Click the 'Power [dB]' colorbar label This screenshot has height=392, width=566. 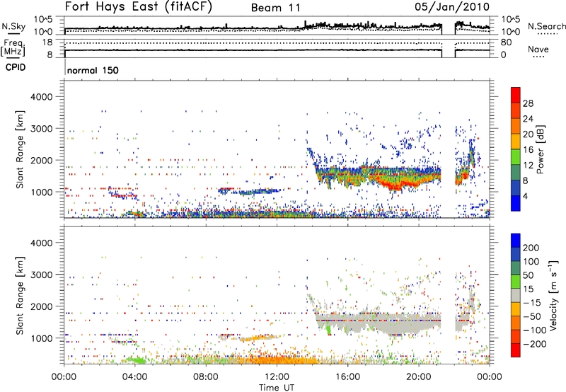tap(540, 149)
